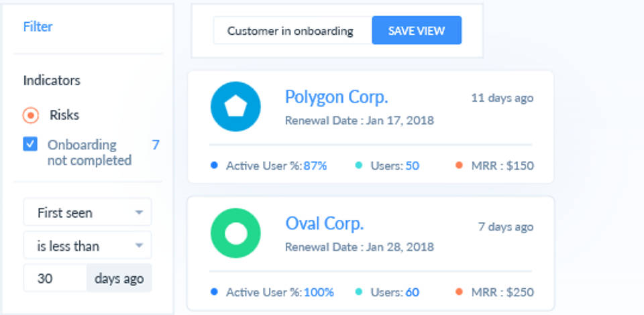Click the Onboarding not completed count 7
Viewport: 644px width, 315px height.
click(156, 145)
